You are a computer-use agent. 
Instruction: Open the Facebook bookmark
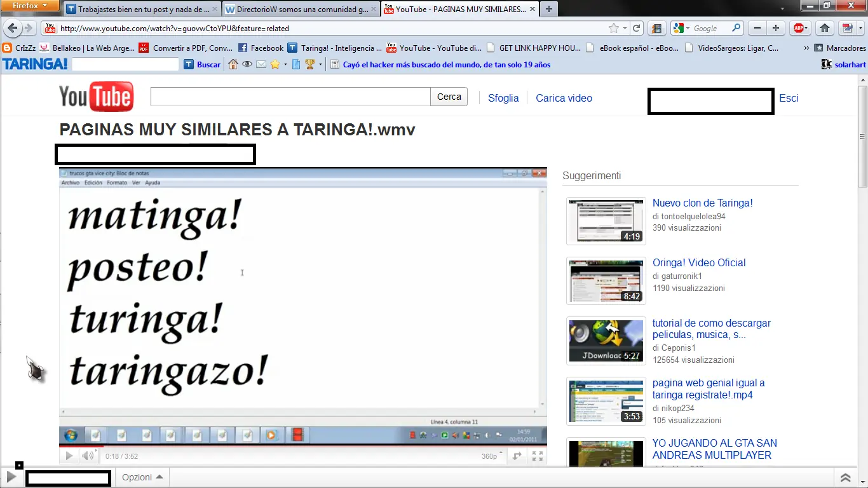click(x=261, y=48)
